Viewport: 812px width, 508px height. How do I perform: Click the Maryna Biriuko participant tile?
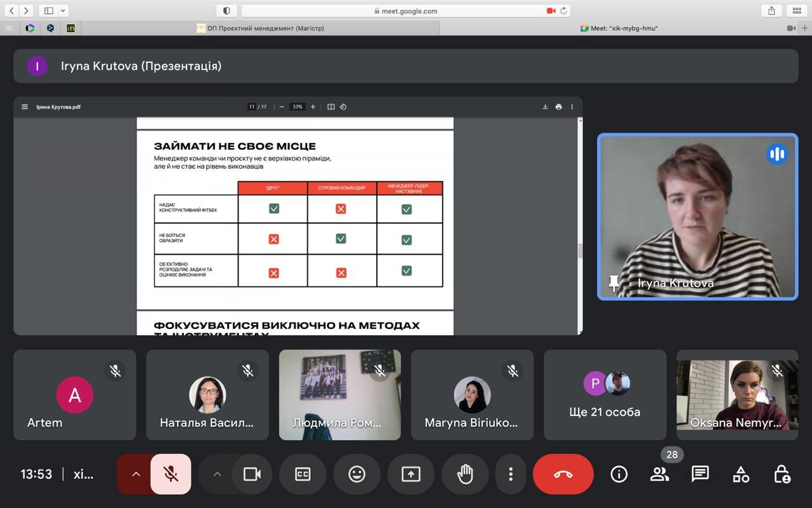(x=473, y=395)
